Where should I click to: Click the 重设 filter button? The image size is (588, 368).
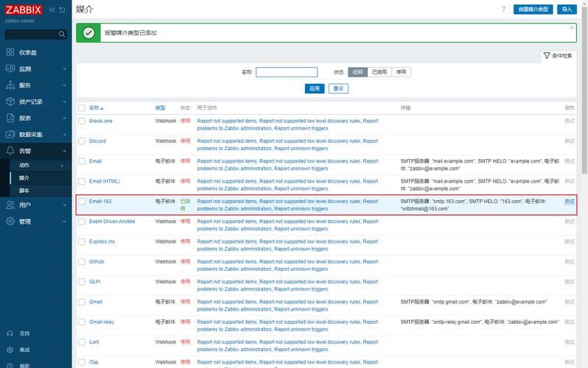(338, 88)
